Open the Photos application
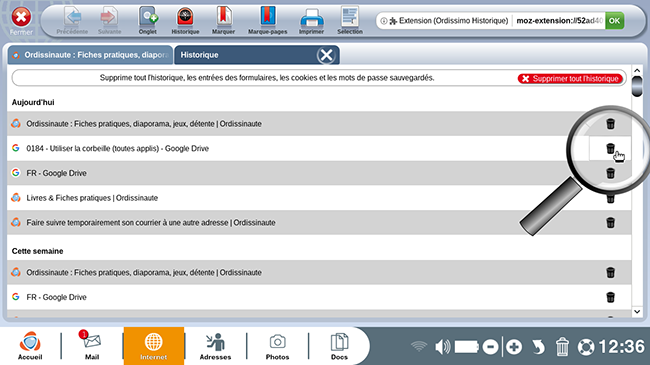650x365 pixels. pyautogui.click(x=277, y=346)
